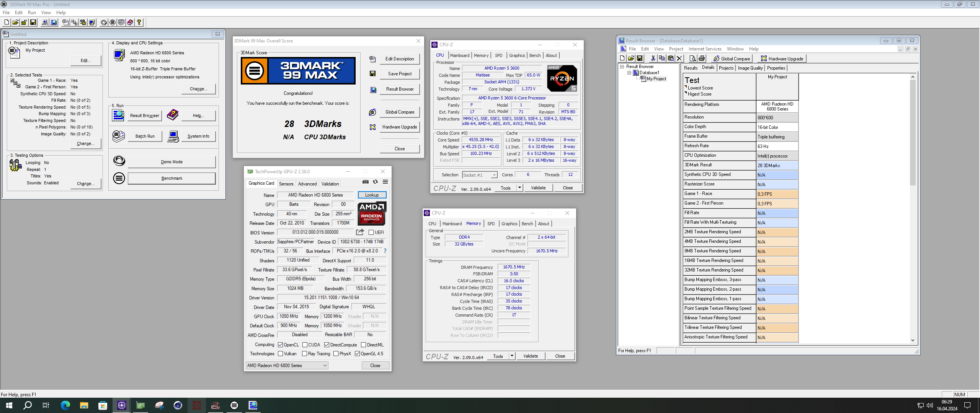This screenshot has width=980, height=413.
Task: Click the GPU-Z screenshot camera icon
Action: point(366,182)
